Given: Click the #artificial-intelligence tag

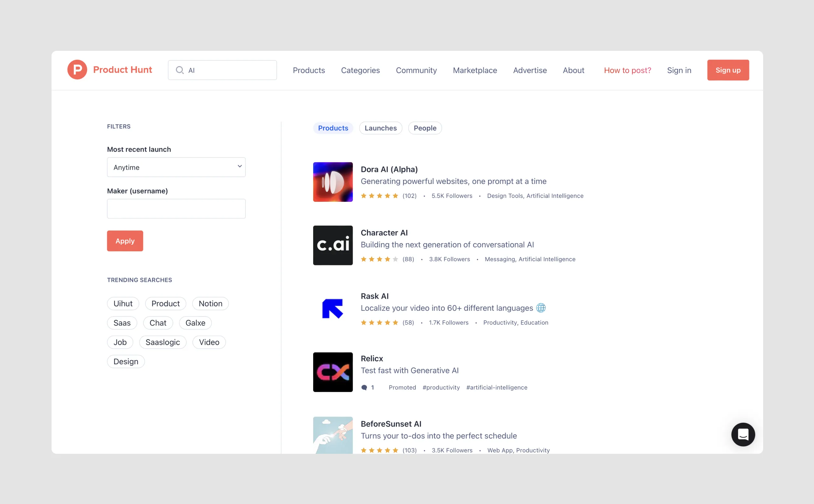Looking at the screenshot, I should coord(497,387).
